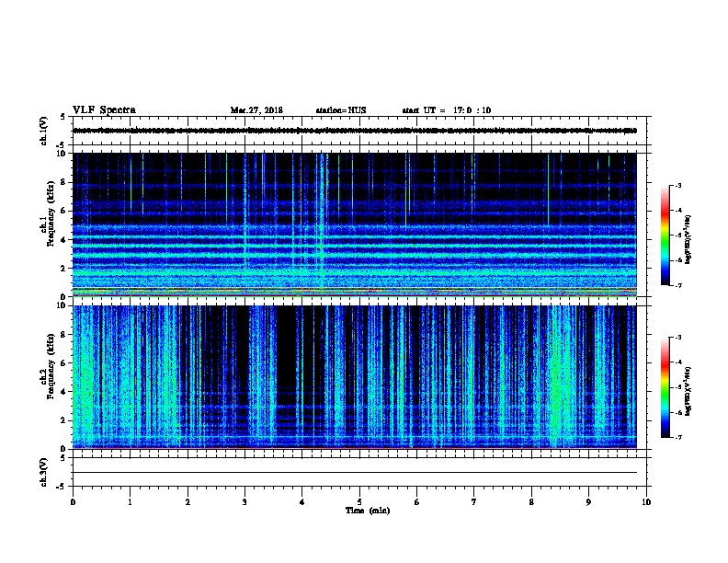Click the ch.2 color bar "log(PSD)" label
The width and height of the screenshot is (728, 563).
[x=688, y=391]
